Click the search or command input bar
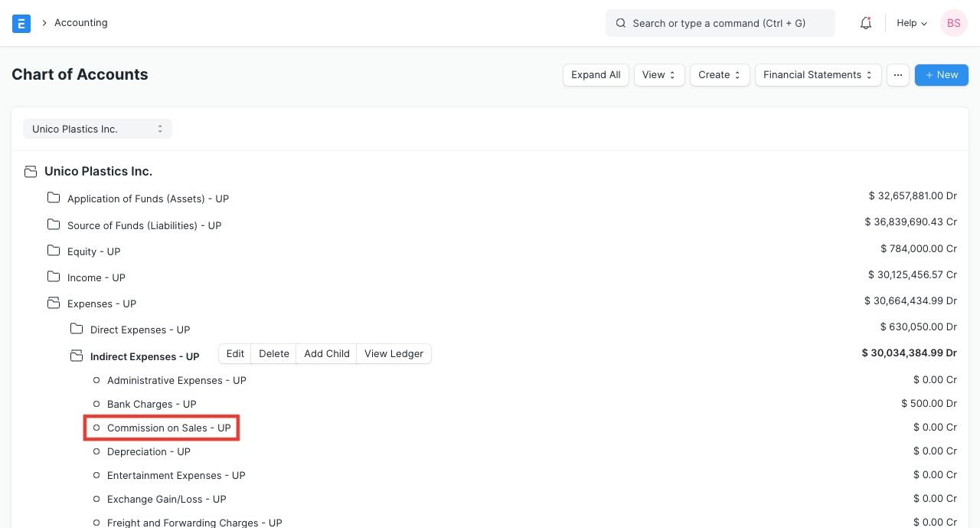Viewport: 980px width, 528px height. 720,23
